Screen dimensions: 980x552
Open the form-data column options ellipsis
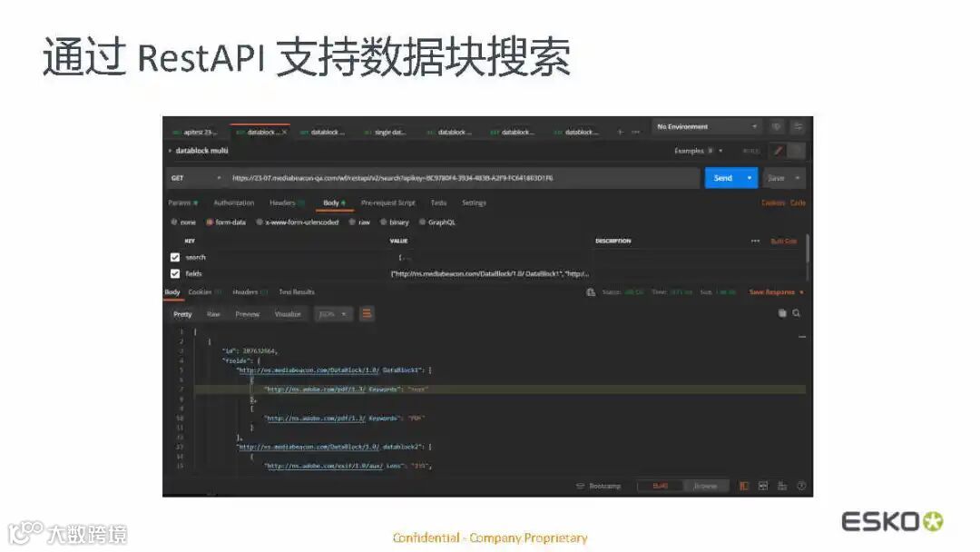tap(755, 241)
